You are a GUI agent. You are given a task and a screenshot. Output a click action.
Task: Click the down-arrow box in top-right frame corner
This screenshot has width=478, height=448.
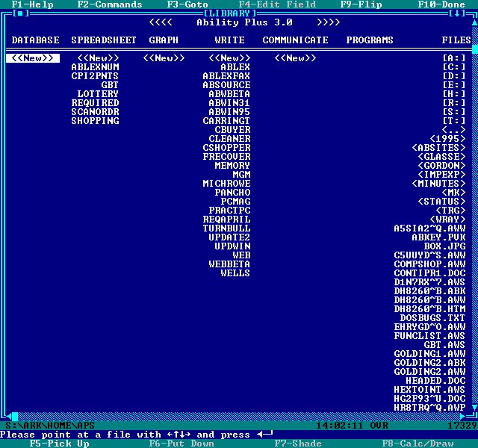(x=457, y=13)
